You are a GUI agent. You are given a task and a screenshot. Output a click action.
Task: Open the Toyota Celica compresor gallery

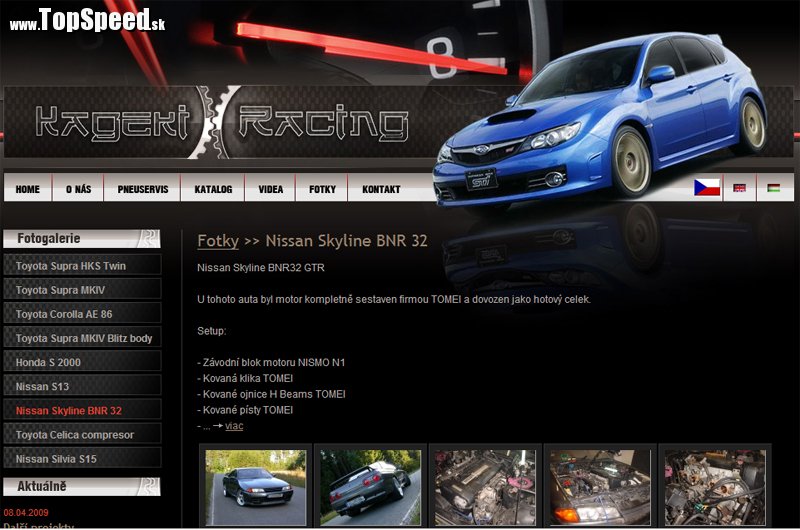(82, 434)
